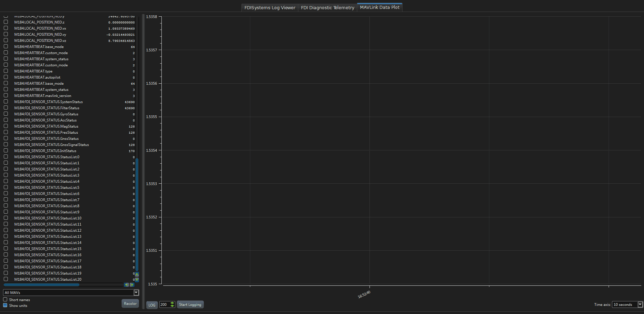
Task: Click the list scroll up arrow
Action: pyautogui.click(x=137, y=274)
